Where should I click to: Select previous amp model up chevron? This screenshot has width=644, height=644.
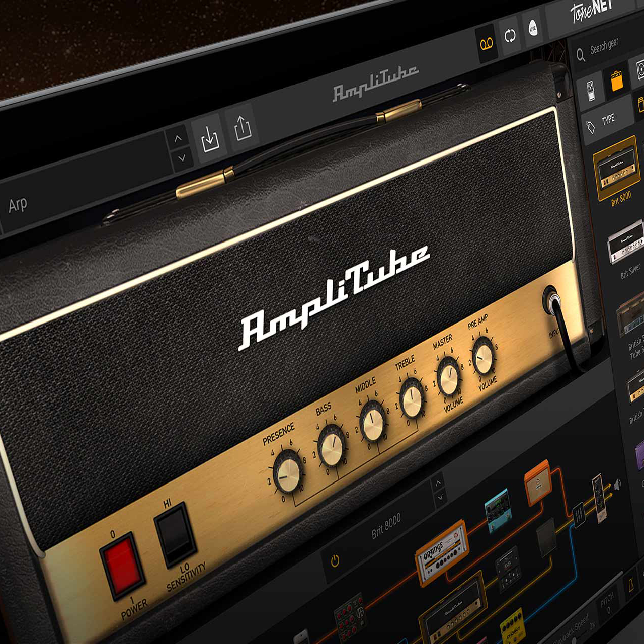point(438,483)
